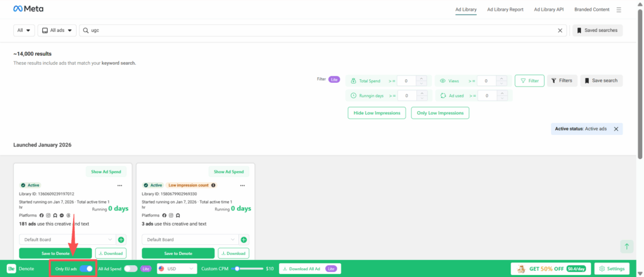
Task: Click the Meta logo
Action: (29, 10)
